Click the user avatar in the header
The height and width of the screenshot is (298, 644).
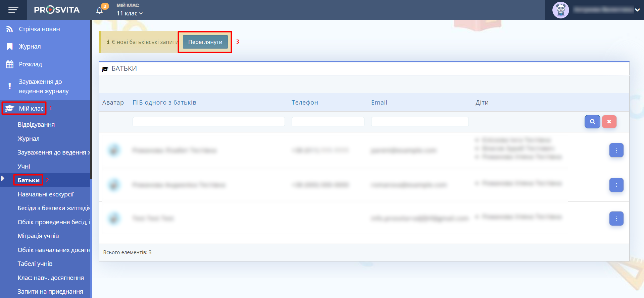click(x=560, y=10)
